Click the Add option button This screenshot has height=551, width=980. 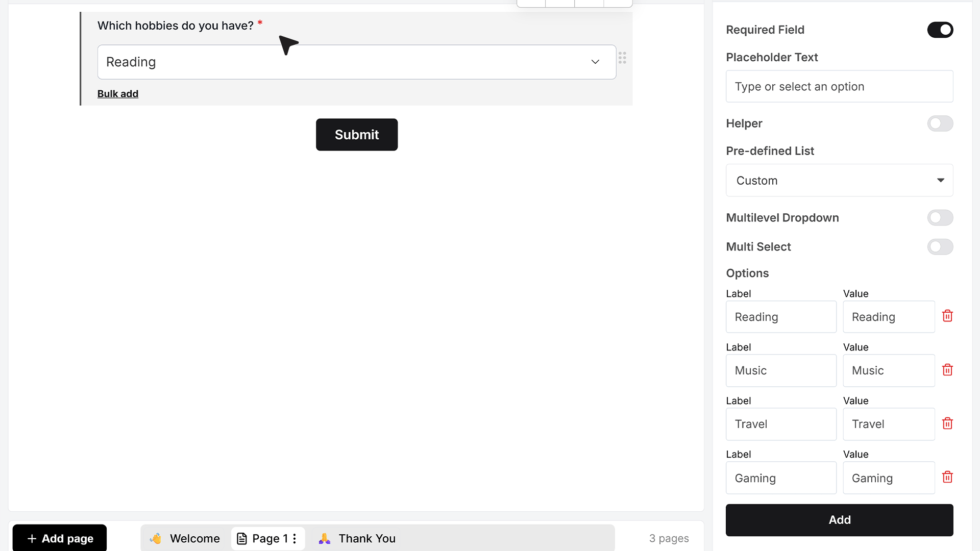pos(839,520)
